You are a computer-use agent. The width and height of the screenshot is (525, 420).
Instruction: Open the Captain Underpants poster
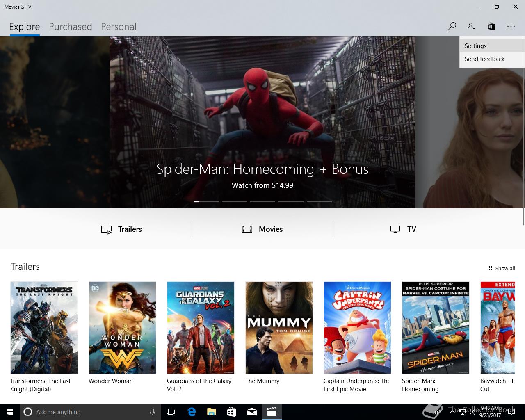coord(357,327)
